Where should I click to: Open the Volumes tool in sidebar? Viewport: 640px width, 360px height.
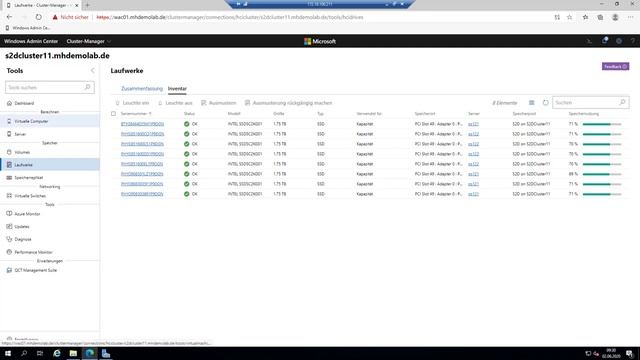coord(22,152)
